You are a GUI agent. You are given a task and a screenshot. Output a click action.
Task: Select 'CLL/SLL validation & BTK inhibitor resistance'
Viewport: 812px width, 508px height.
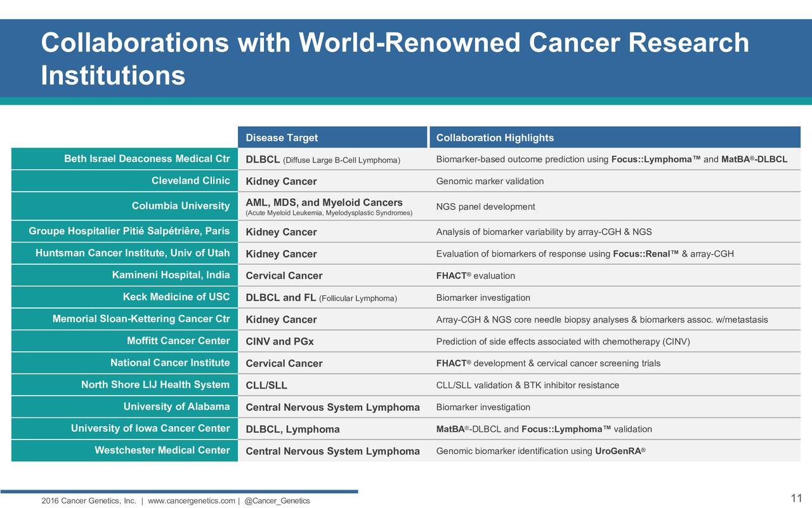point(528,385)
